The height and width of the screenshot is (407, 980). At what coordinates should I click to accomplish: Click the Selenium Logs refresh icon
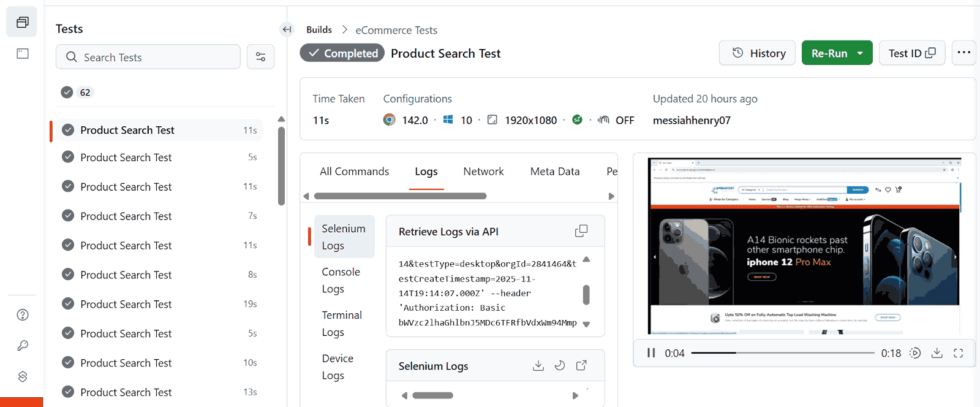560,366
